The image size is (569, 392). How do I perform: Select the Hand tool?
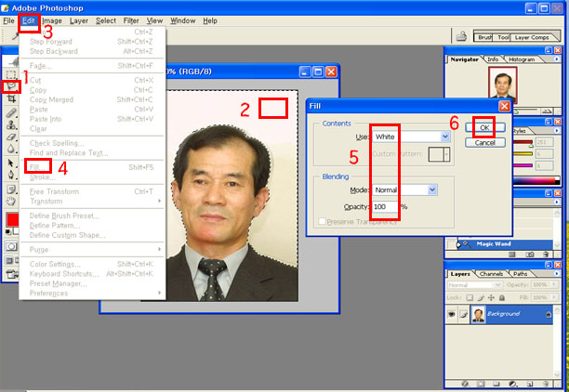11,201
